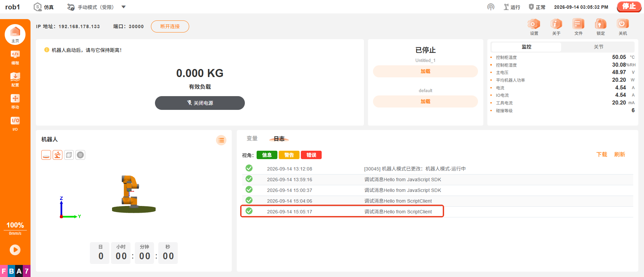The height and width of the screenshot is (277, 644).
Task: Toggle the 信息 info log filter
Action: tap(267, 155)
